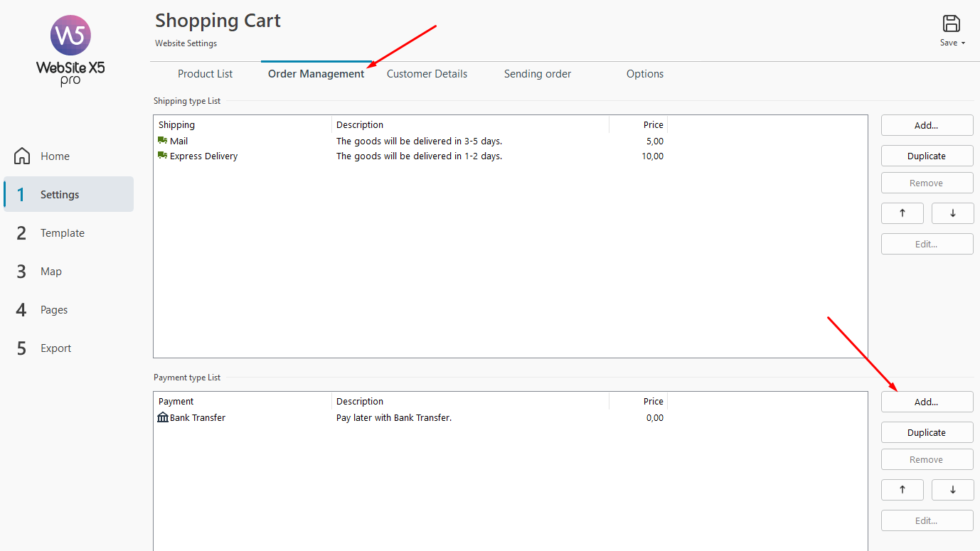Viewport: 980px width, 551px height.
Task: Move shipping type up with arrow
Action: tap(902, 213)
